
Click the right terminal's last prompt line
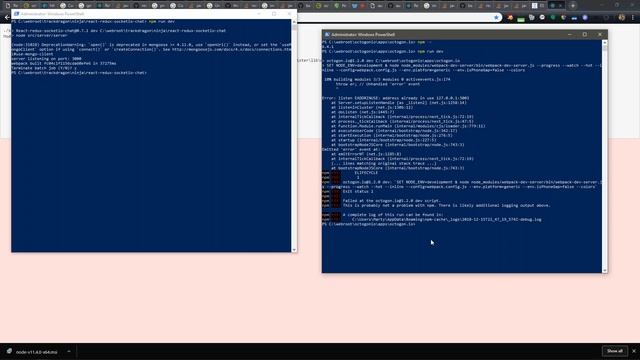369,224
